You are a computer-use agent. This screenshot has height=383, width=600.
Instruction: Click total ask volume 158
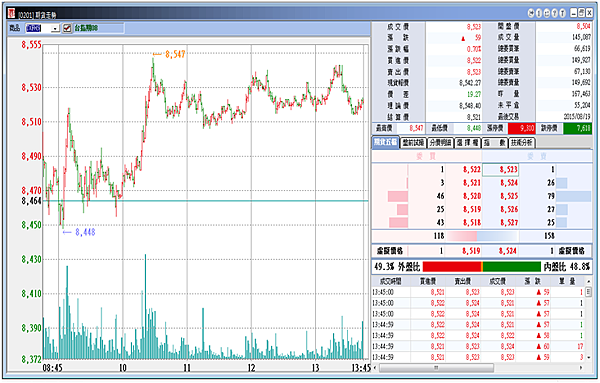(x=549, y=236)
